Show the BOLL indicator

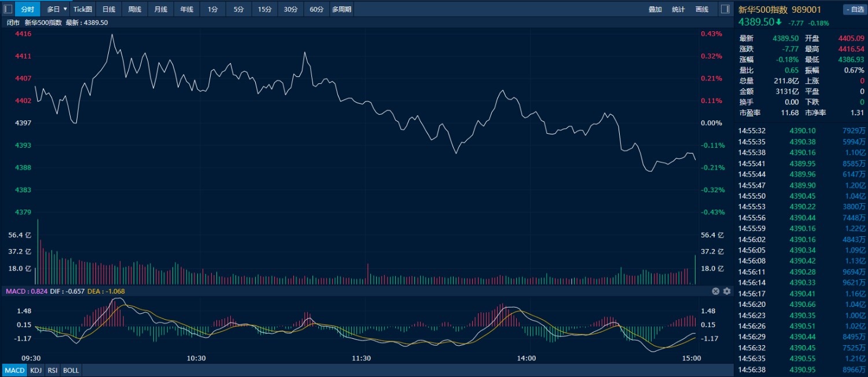tap(71, 370)
